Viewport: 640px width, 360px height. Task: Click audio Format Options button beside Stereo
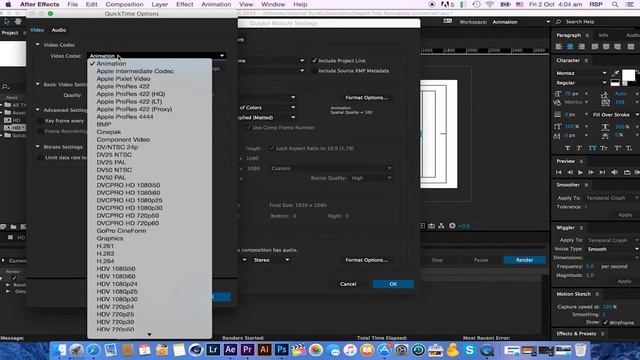[x=366, y=260]
